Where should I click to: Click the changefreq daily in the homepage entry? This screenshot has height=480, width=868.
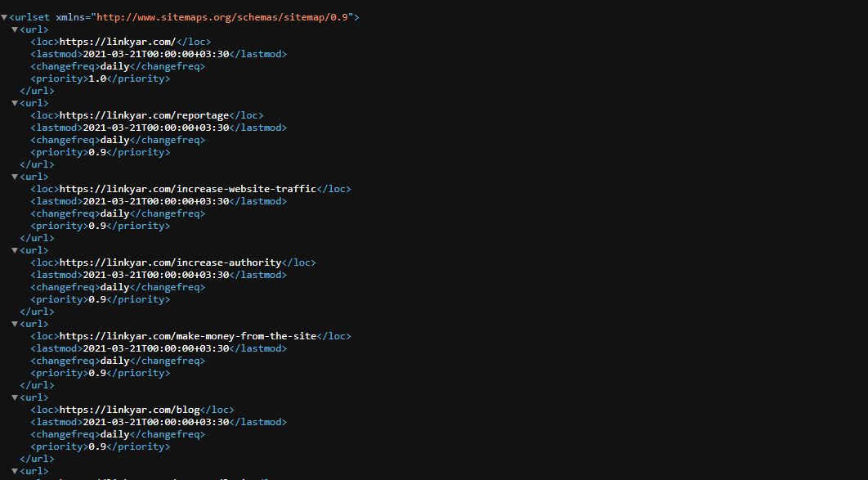tap(114, 66)
